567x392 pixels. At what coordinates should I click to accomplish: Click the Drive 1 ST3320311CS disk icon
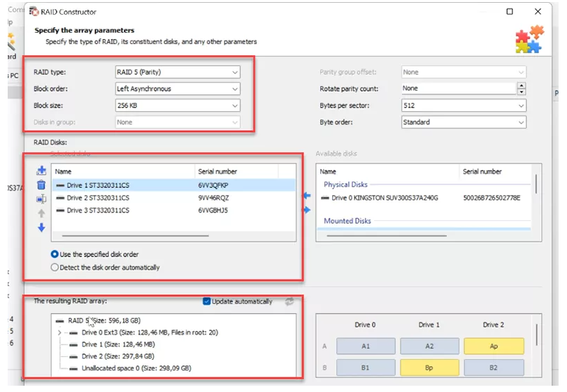[60, 185]
